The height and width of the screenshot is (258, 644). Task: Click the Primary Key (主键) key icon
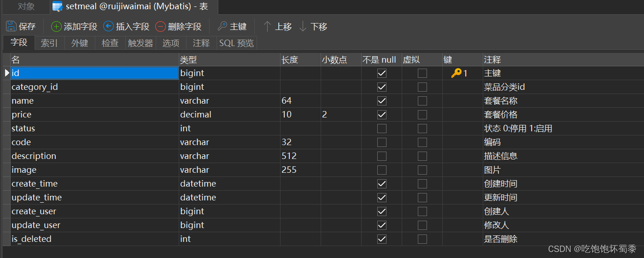[222, 26]
